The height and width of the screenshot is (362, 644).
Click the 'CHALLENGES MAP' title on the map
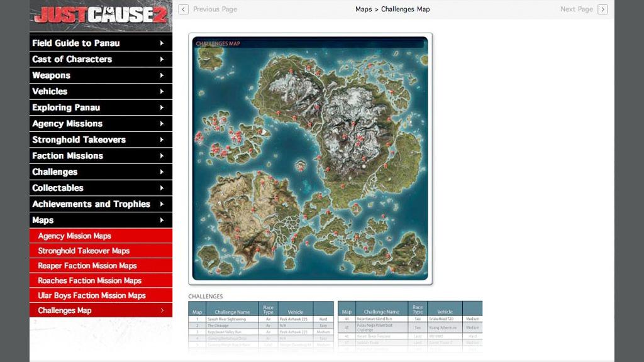[x=218, y=43]
